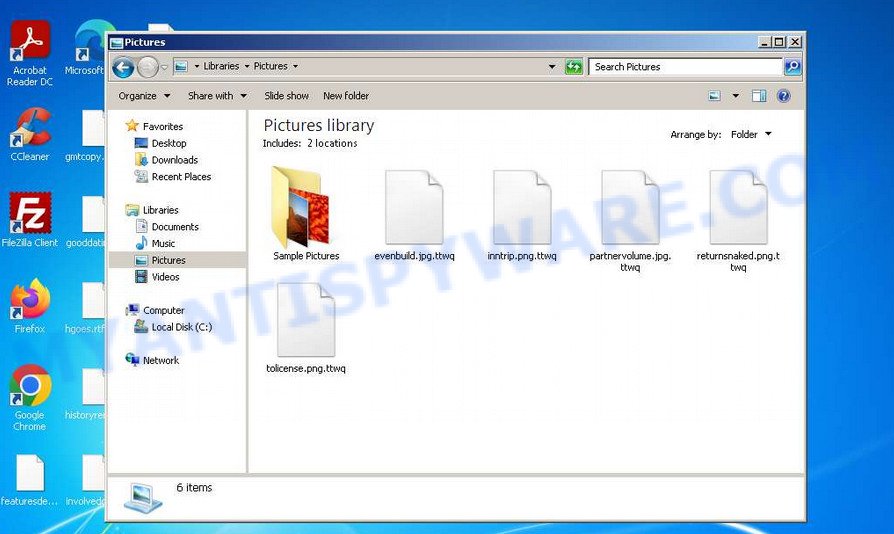Select the gmtcopy desktop file
Screen dimensions: 894x534
click(86, 136)
